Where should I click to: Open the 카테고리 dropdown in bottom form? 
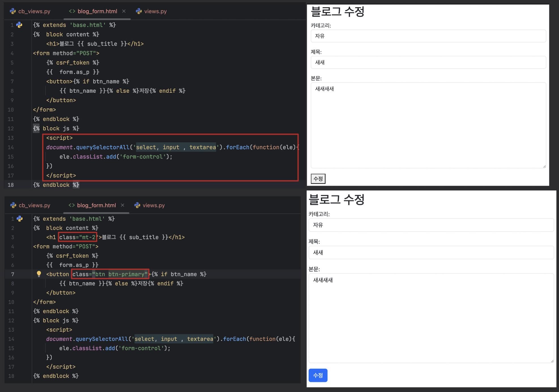coord(431,225)
